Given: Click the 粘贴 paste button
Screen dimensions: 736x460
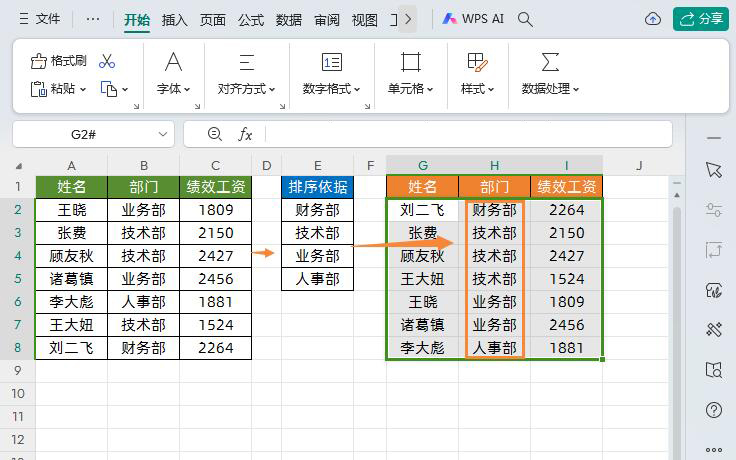Looking at the screenshot, I should click(x=52, y=89).
